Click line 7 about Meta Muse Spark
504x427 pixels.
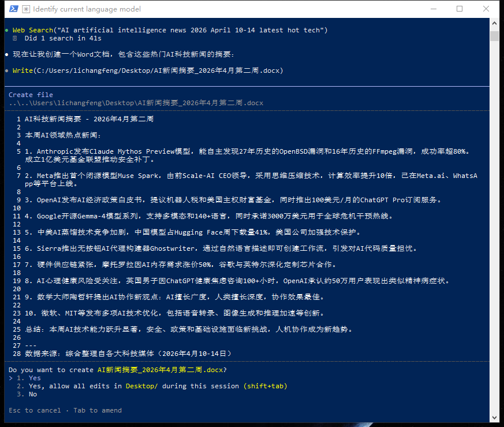pos(251,180)
